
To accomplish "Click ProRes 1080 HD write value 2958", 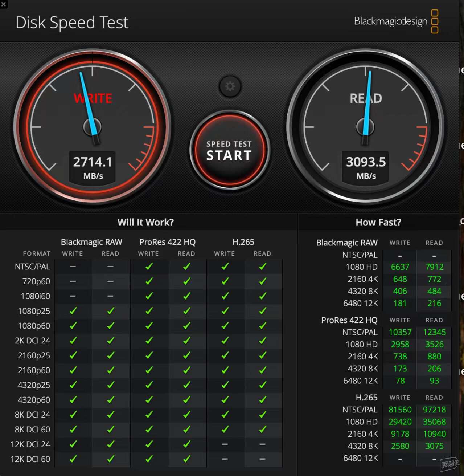I will (400, 344).
